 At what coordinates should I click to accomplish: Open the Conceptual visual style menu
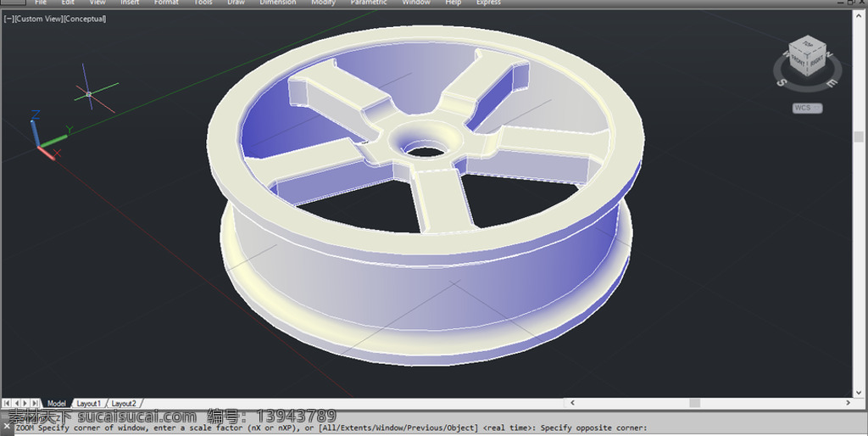point(85,19)
